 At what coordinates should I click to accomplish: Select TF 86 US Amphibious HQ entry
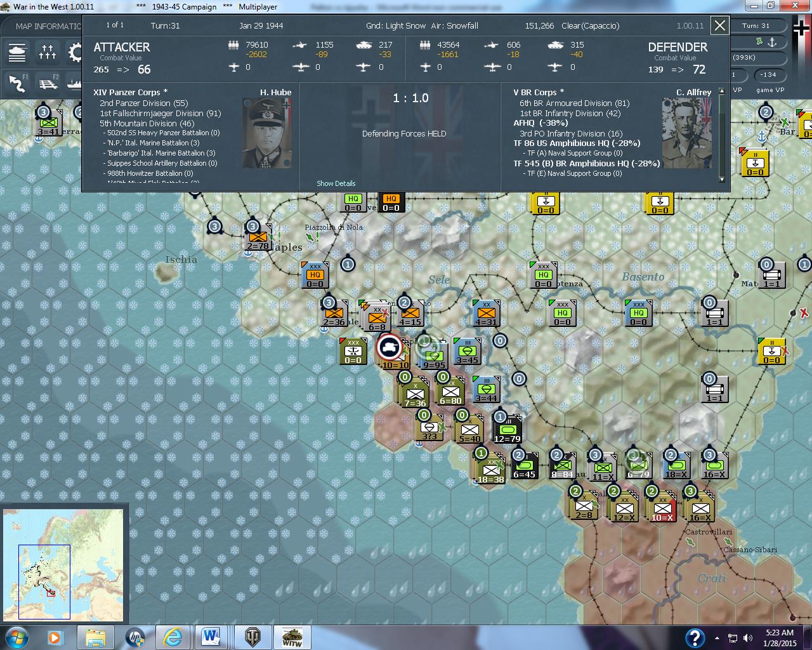tap(577, 143)
